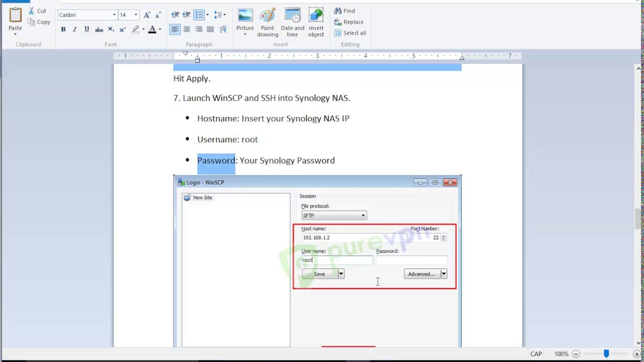
Task: Zoom out with the minus button
Action: point(576,354)
